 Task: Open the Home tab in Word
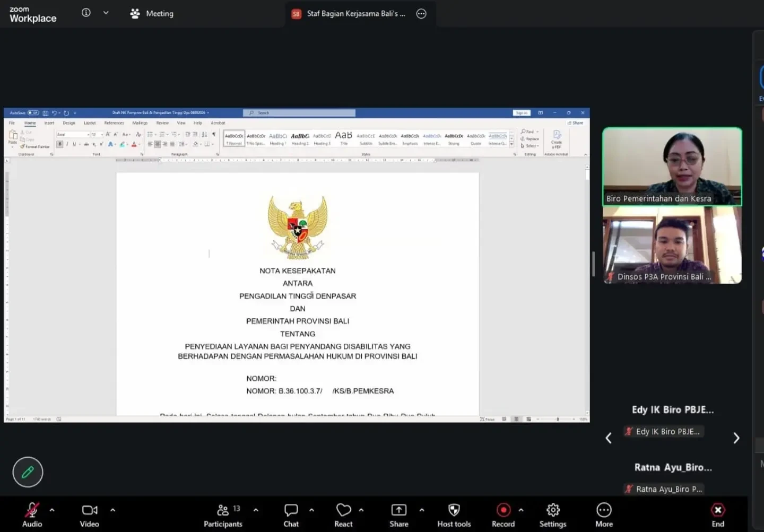[x=30, y=123]
